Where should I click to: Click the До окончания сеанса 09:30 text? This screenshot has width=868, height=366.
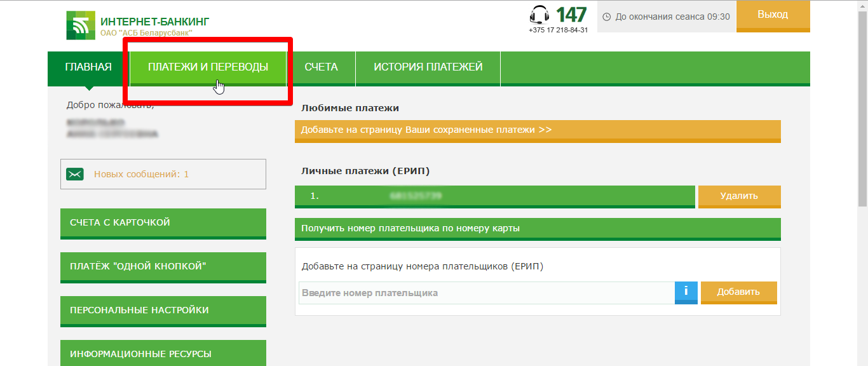(x=673, y=17)
